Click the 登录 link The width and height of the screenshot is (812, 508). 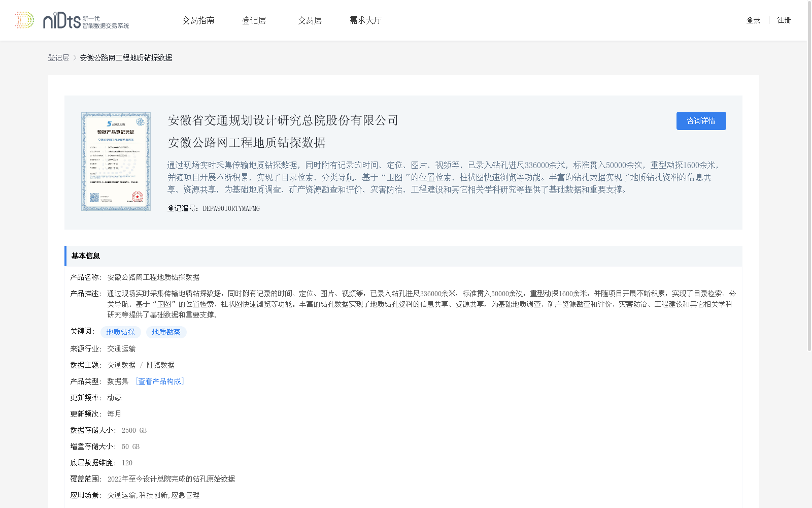click(753, 20)
